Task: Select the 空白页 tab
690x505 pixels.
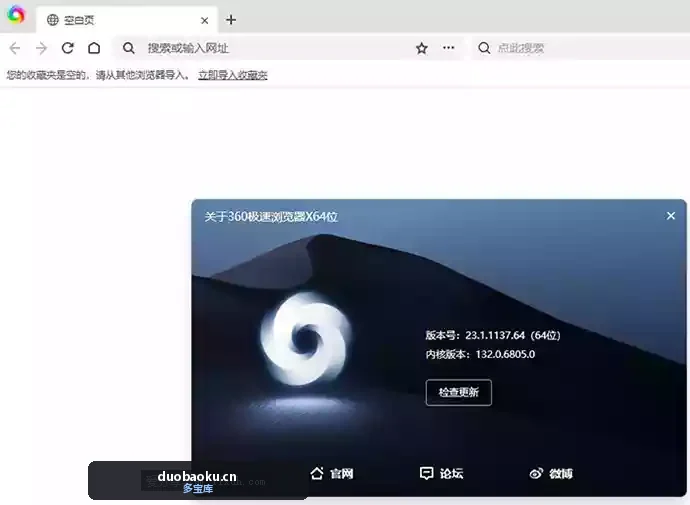Action: tap(127, 20)
